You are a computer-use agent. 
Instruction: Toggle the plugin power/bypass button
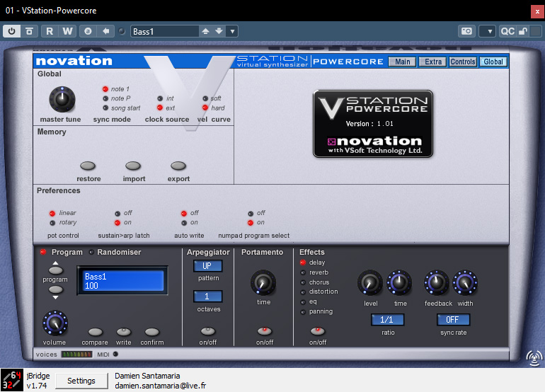[x=12, y=31]
